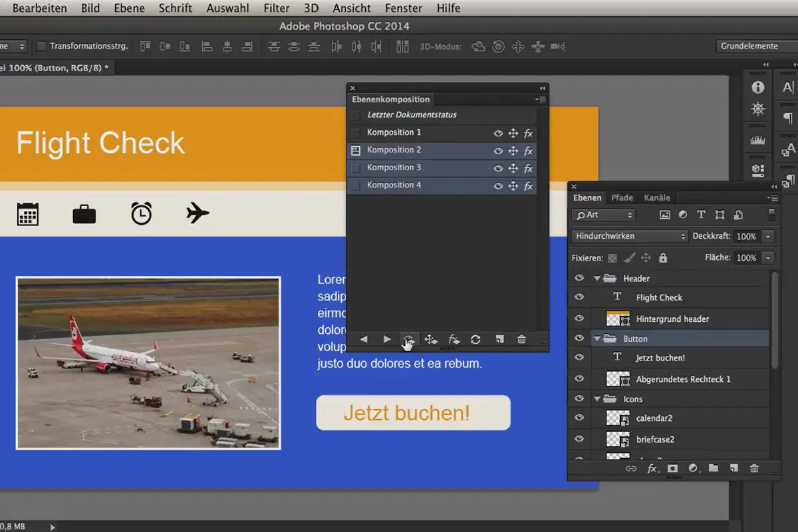
Task: Click the previous layer comp arrow
Action: click(x=364, y=339)
